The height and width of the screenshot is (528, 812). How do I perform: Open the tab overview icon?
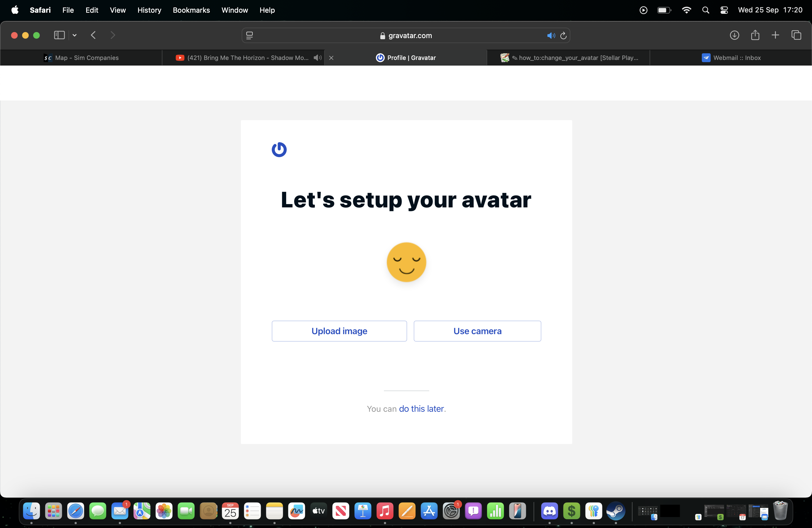coord(796,35)
